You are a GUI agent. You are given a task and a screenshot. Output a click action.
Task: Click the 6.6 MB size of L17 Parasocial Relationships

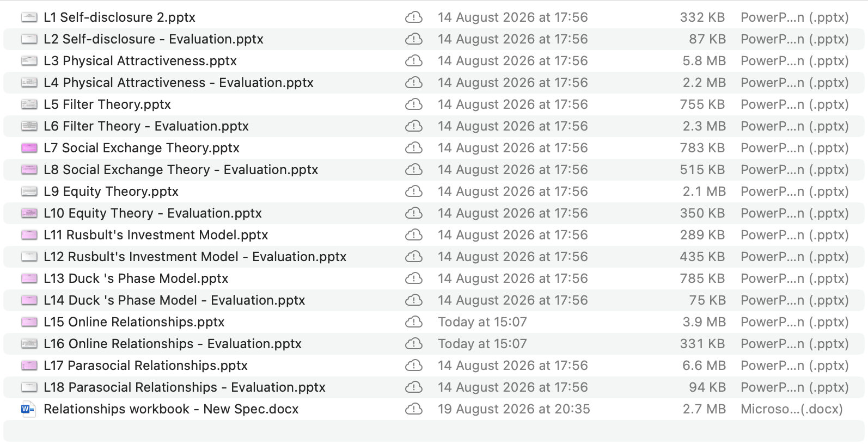704,366
